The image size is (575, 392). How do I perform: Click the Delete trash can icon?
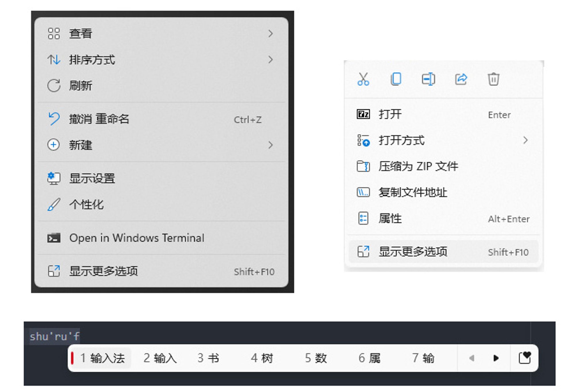[x=493, y=79]
